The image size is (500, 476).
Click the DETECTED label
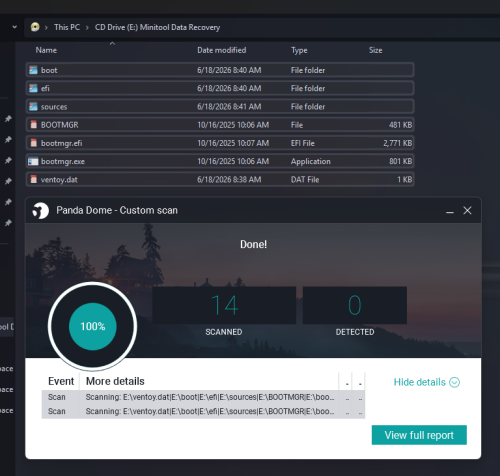click(x=355, y=332)
